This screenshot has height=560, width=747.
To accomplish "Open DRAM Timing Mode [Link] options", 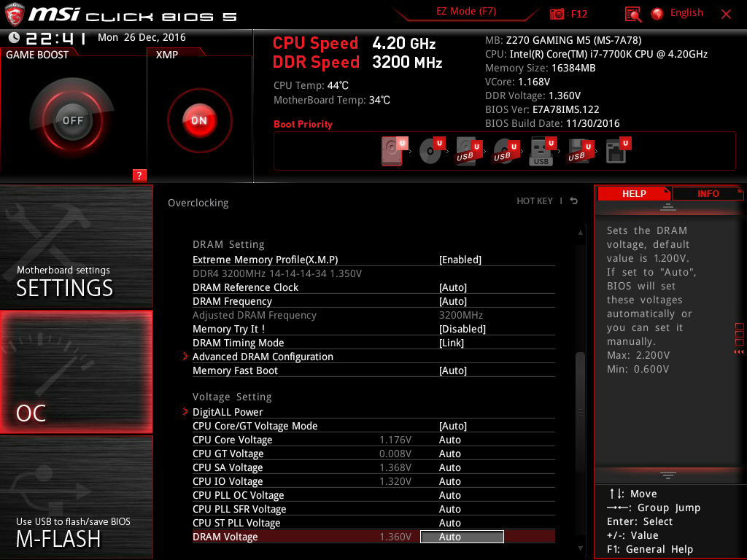I will click(452, 343).
